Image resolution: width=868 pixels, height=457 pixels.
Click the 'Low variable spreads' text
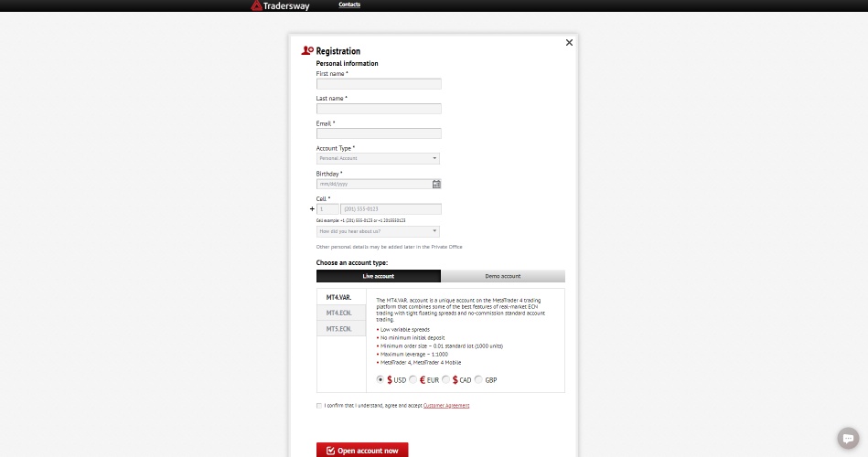pos(404,329)
